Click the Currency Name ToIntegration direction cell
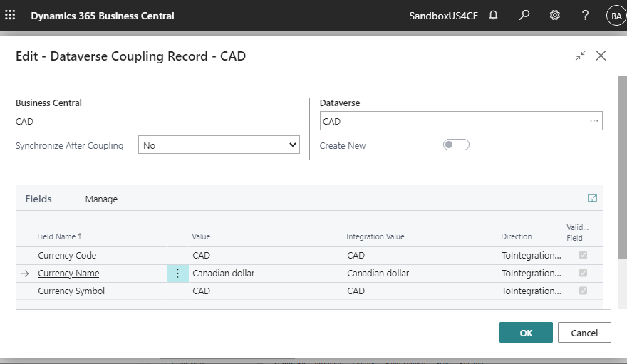Viewport: 627px width, 364px height. point(532,274)
